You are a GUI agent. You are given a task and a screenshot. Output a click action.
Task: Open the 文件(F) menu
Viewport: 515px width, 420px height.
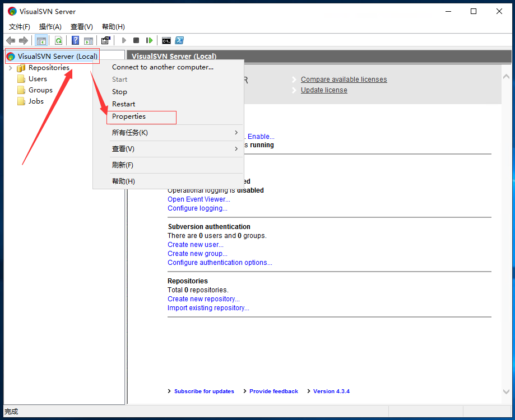(20, 26)
